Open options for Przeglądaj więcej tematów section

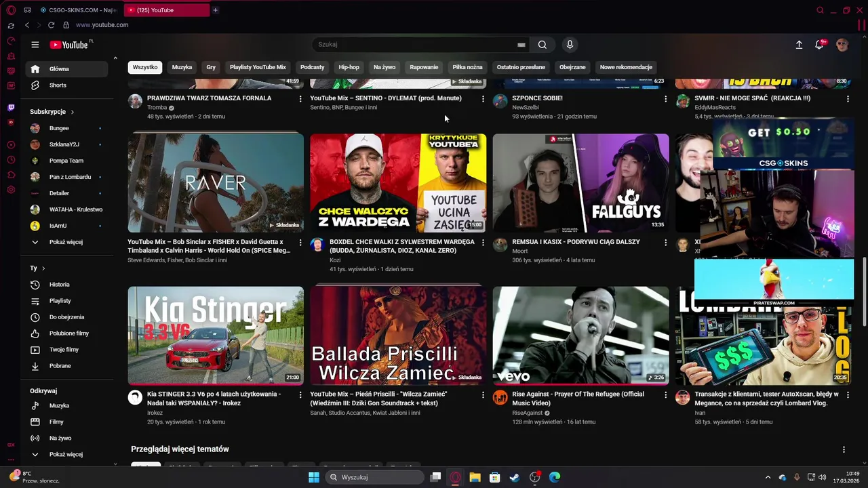point(844,449)
